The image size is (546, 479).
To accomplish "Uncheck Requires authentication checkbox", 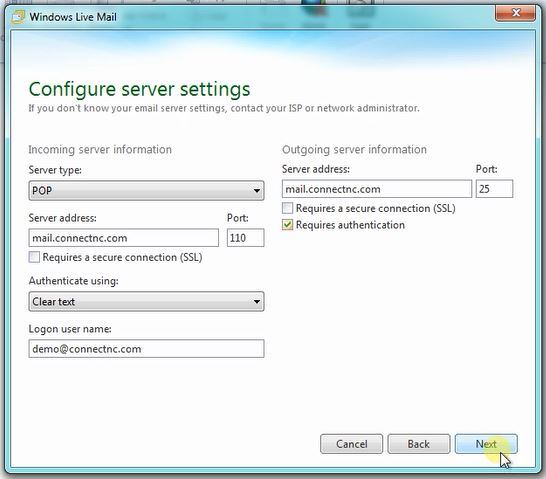I will (x=287, y=225).
